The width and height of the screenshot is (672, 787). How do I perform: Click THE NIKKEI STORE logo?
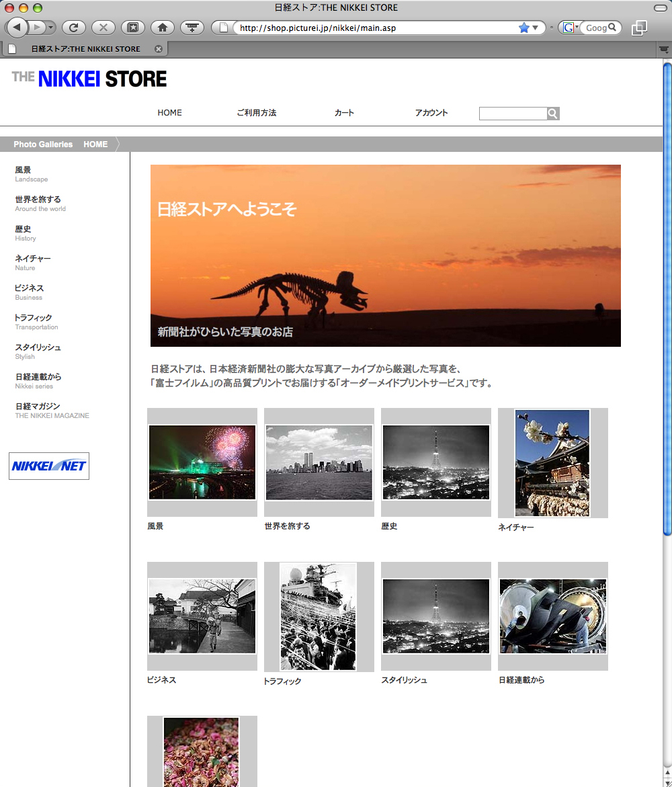pyautogui.click(x=89, y=79)
